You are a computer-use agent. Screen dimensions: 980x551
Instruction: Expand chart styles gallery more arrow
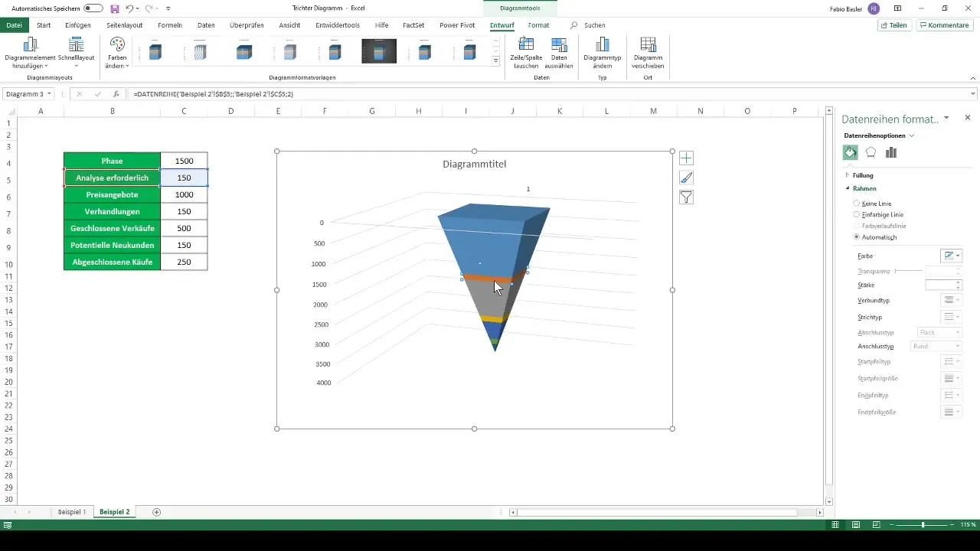pos(496,60)
